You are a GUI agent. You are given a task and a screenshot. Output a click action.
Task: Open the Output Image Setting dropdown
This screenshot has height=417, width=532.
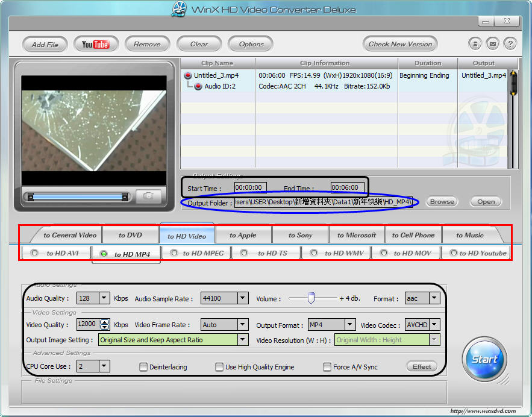pyautogui.click(x=242, y=340)
